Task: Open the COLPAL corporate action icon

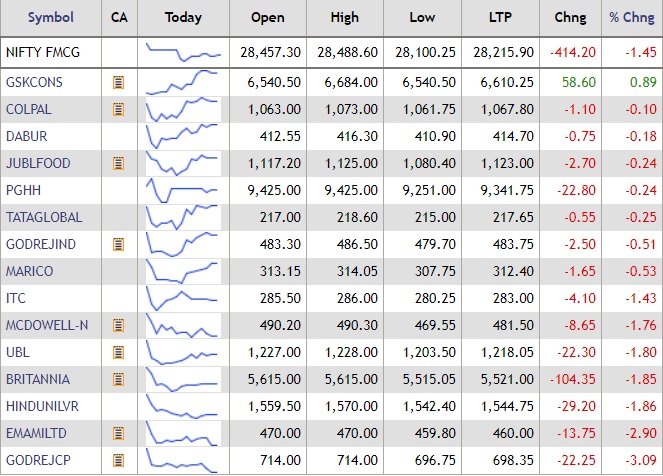Action: point(118,109)
